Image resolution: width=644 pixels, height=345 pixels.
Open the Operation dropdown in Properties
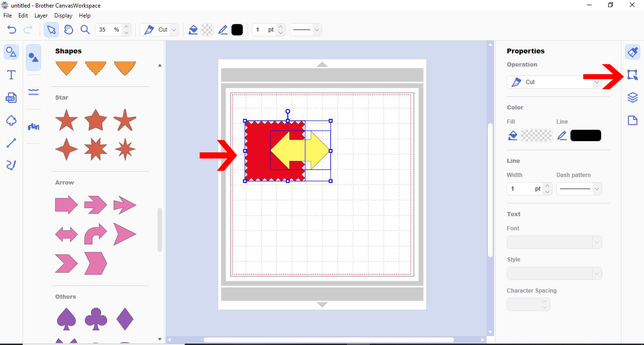(597, 82)
